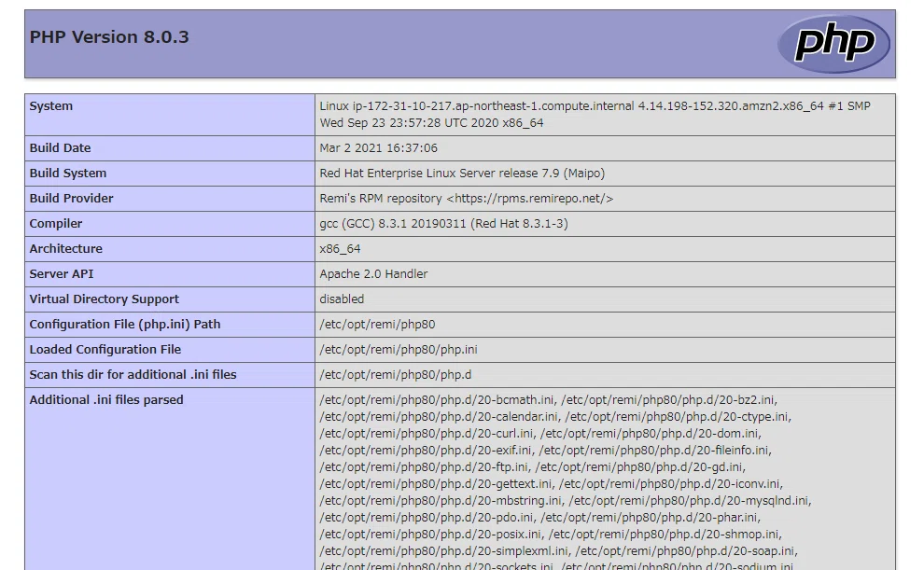Click 'Virtual Directory Support' label
Screen dimensions: 924x570
(105, 299)
